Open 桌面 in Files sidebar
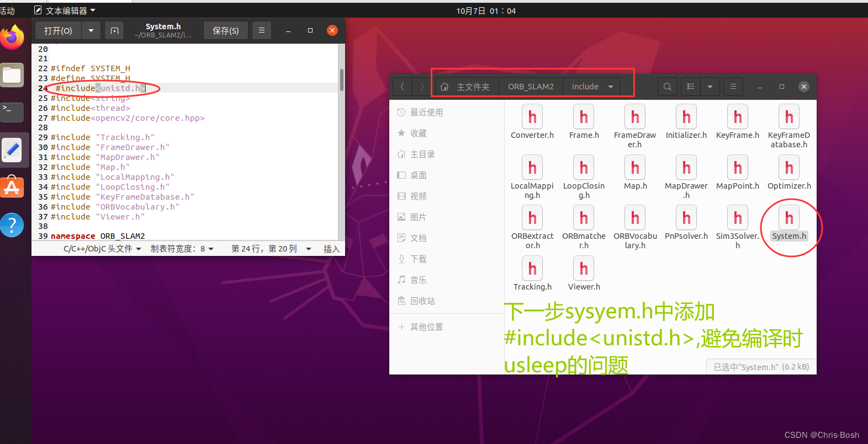This screenshot has width=868, height=444. click(447, 175)
